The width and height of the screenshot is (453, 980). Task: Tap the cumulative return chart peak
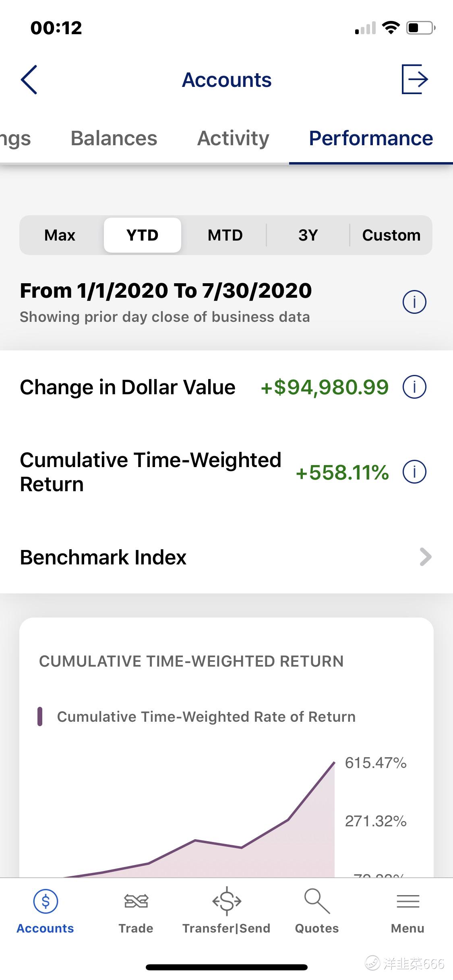(334, 763)
